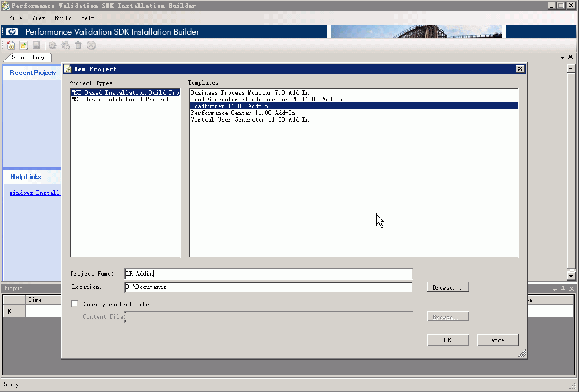Screen dimensions: 579x392
Task: Close the Start Page tab area
Action: pyautogui.click(x=571, y=57)
